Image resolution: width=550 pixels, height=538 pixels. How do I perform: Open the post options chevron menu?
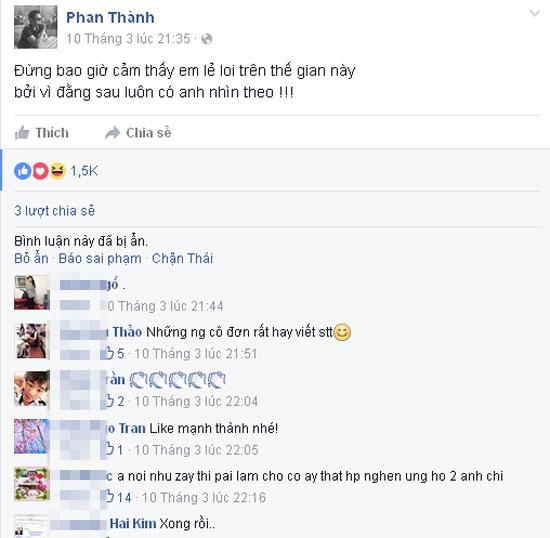pos(534,14)
